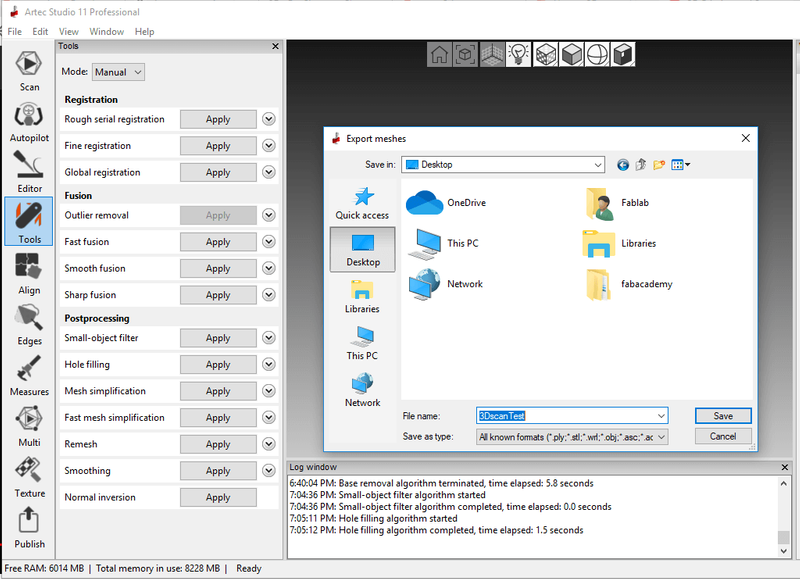Image resolution: width=800 pixels, height=579 pixels.
Task: Click the Save button in Export dialog
Action: tap(722, 416)
